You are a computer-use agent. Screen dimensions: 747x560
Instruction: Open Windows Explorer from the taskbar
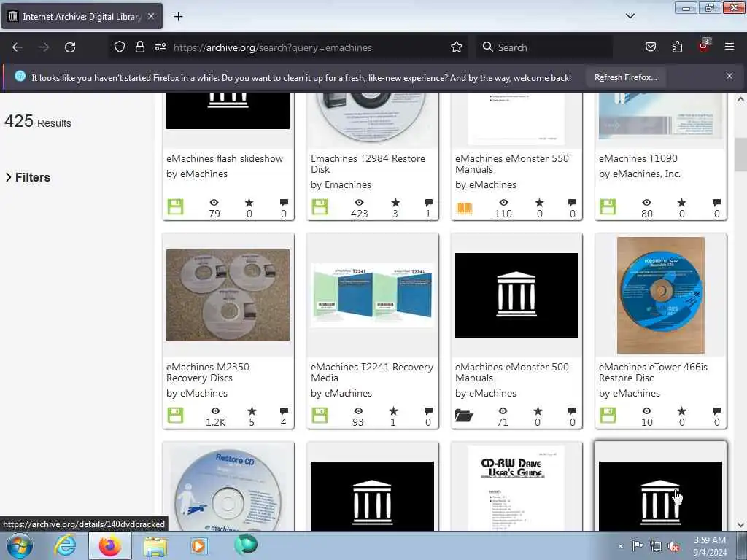[x=155, y=546]
